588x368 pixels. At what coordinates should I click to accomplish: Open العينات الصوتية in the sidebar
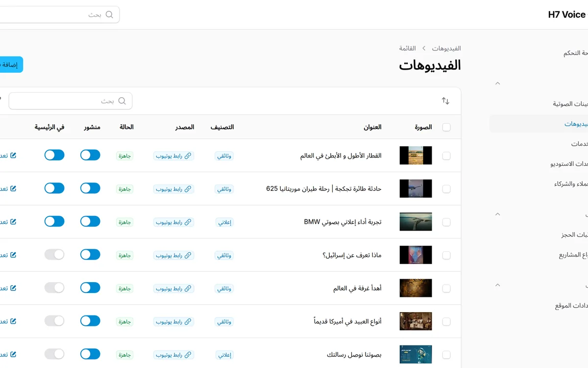tap(570, 104)
